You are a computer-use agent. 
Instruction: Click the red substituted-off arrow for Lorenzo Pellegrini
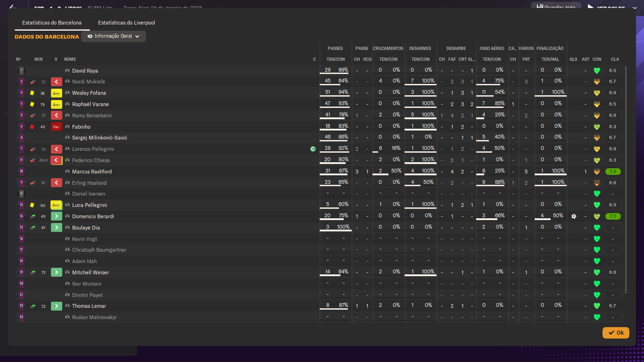point(57,149)
